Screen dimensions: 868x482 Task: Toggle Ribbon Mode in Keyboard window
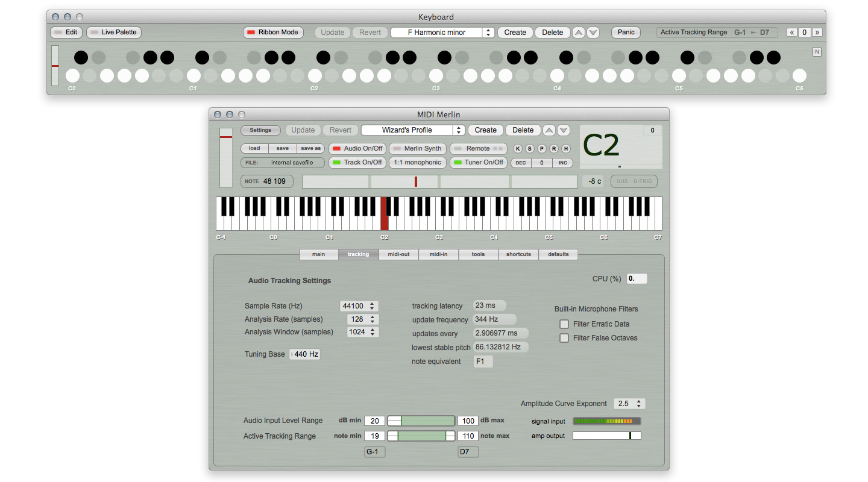pyautogui.click(x=273, y=33)
